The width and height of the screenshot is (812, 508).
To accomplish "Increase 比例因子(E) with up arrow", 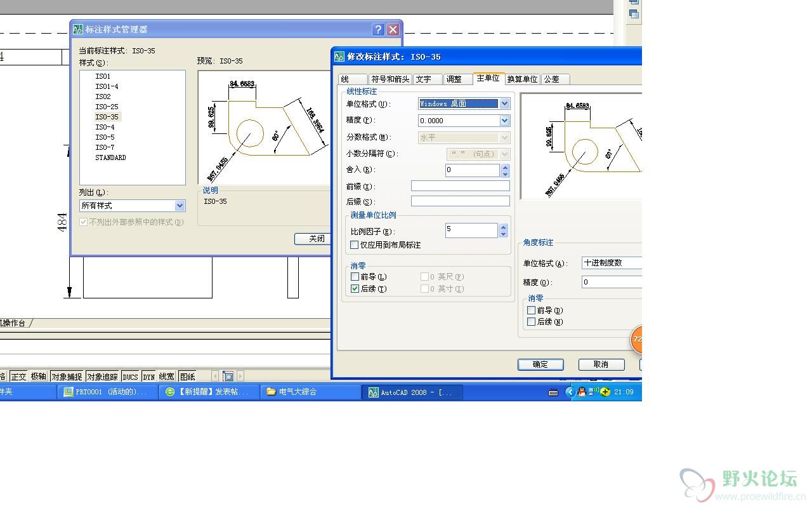I will (x=504, y=227).
